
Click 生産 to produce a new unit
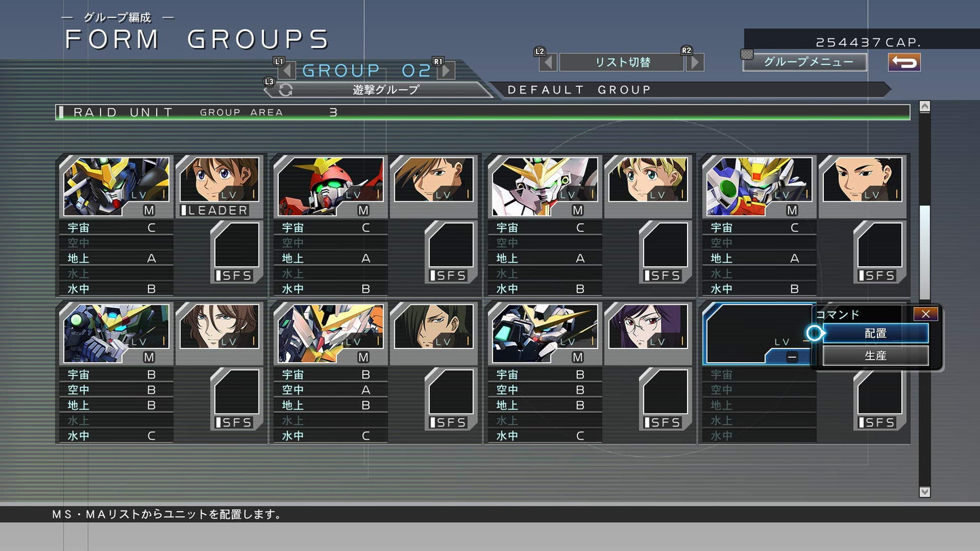coord(877,355)
